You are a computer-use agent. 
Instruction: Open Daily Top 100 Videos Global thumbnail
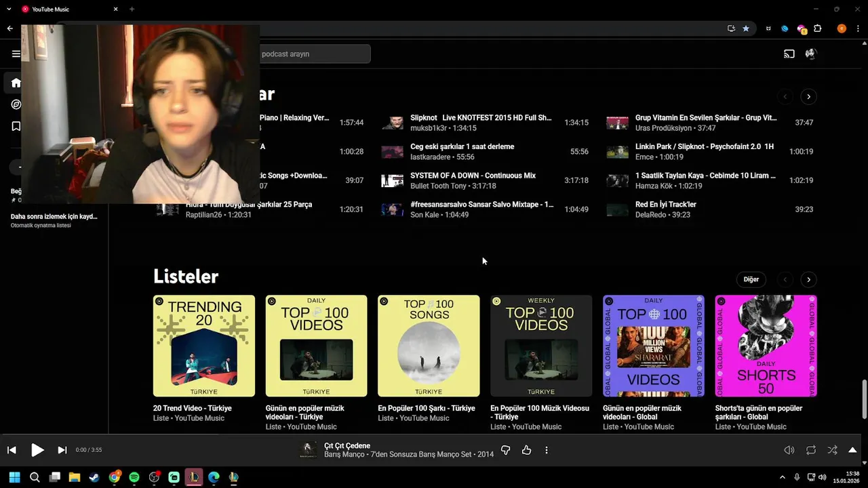[654, 346]
